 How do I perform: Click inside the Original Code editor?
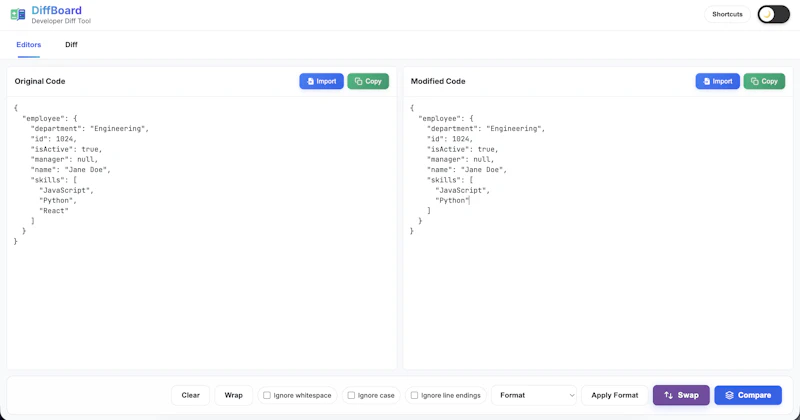pos(202,232)
